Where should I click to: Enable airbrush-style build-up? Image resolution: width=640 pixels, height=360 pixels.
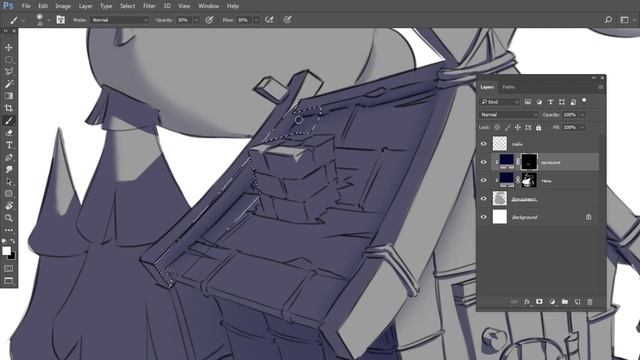point(269,20)
